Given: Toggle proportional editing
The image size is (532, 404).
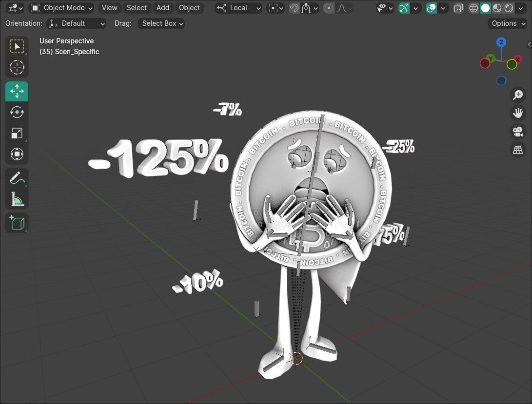Looking at the screenshot, I should point(329,8).
